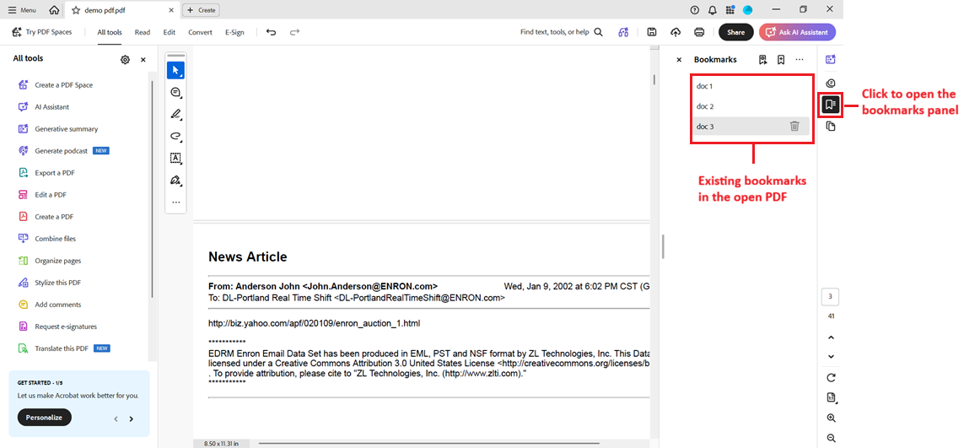Screen dimensions: 980x448
Task: Open the Convert tab
Action: pos(200,32)
